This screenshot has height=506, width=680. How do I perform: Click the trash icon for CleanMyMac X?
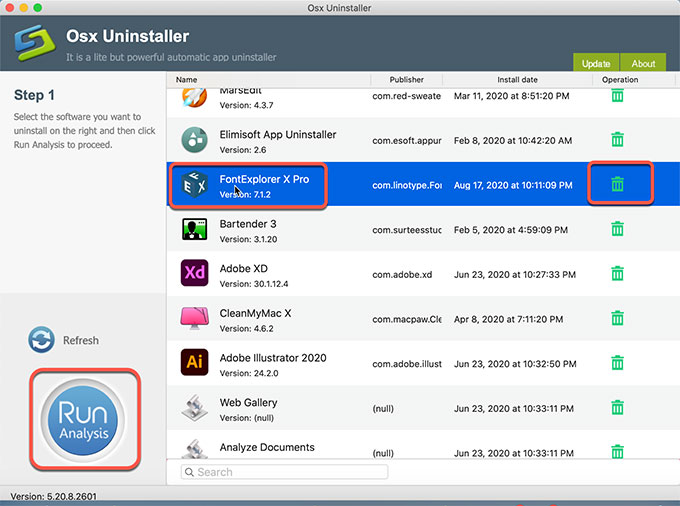[617, 318]
